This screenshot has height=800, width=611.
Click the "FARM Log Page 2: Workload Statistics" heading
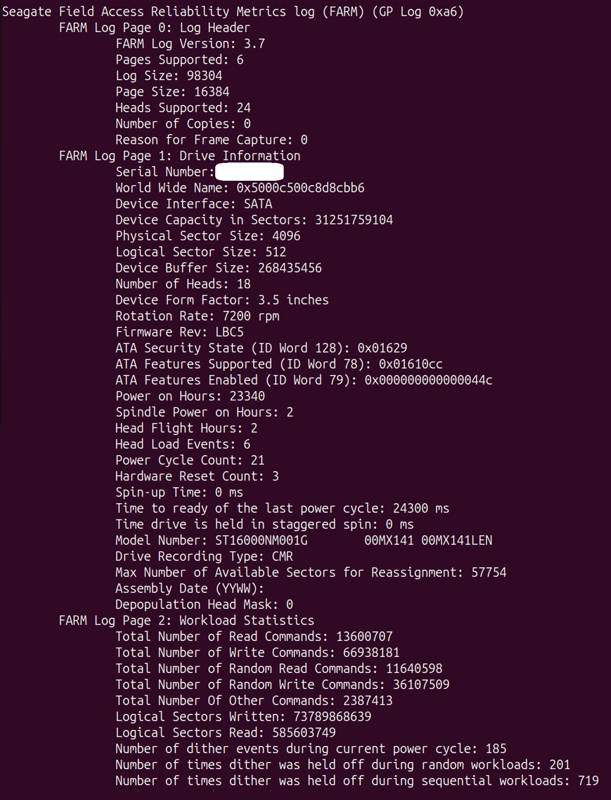[186, 620]
